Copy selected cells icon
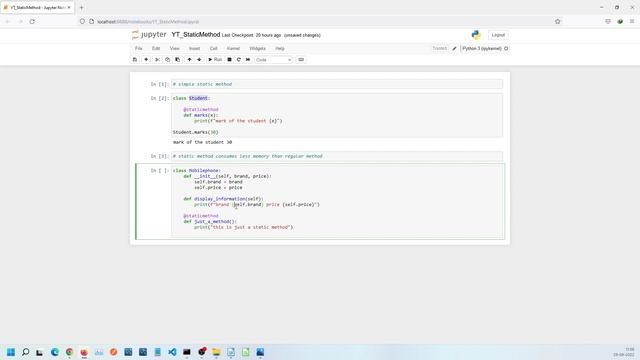The height and width of the screenshot is (360, 640). pyautogui.click(x=167, y=60)
